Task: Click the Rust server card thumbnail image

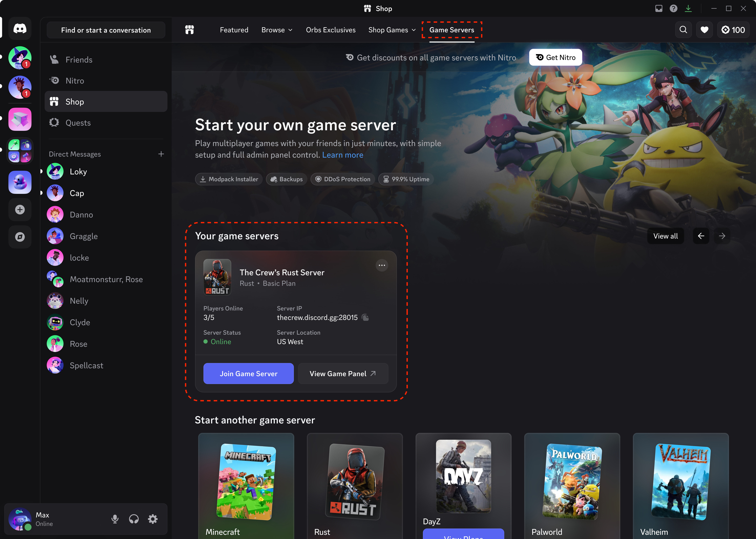Action: (x=217, y=277)
